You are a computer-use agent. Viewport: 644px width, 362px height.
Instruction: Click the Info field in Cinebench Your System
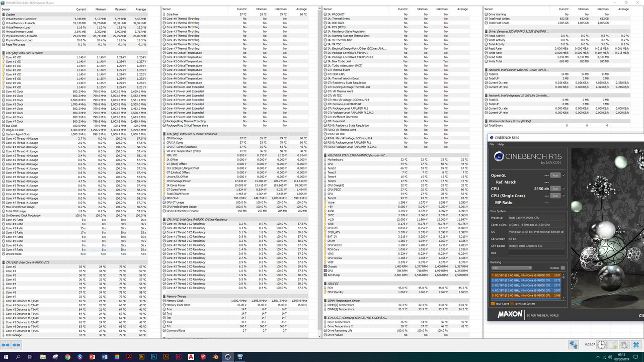(x=536, y=253)
